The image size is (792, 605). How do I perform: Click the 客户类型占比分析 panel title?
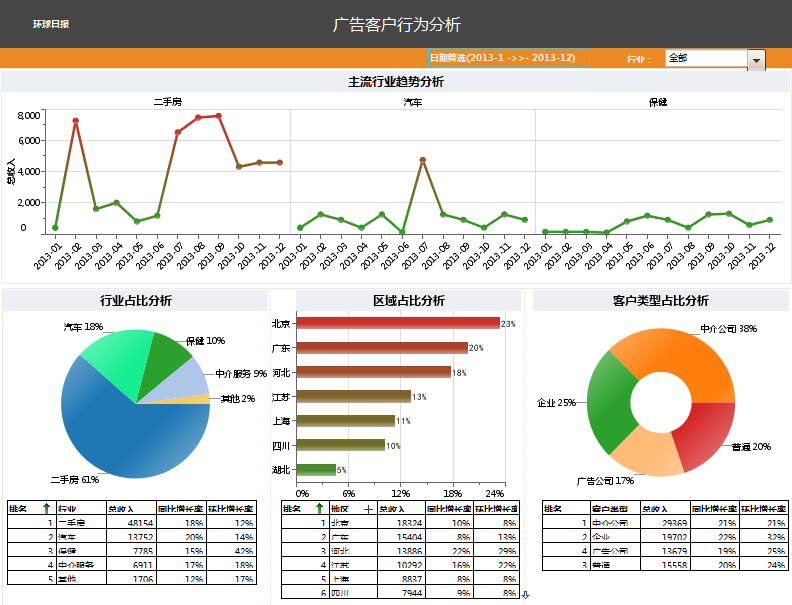click(660, 300)
